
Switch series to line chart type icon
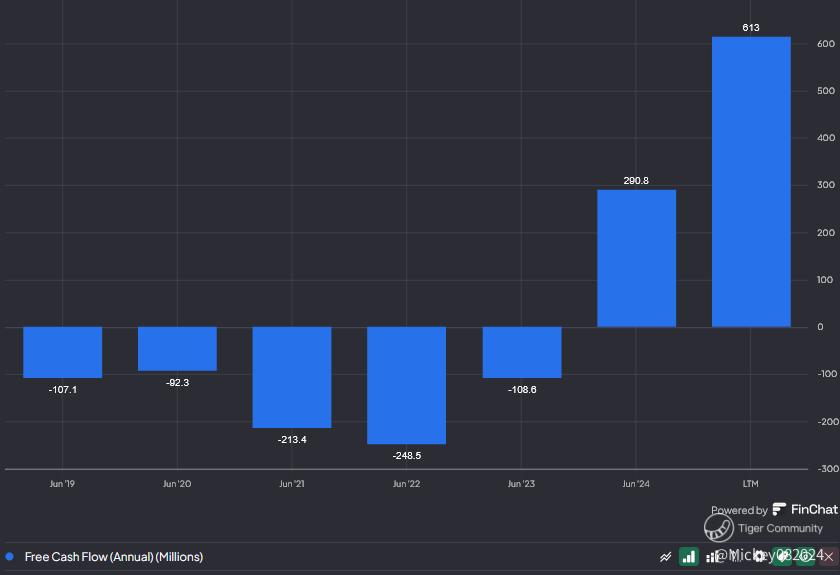(666, 556)
